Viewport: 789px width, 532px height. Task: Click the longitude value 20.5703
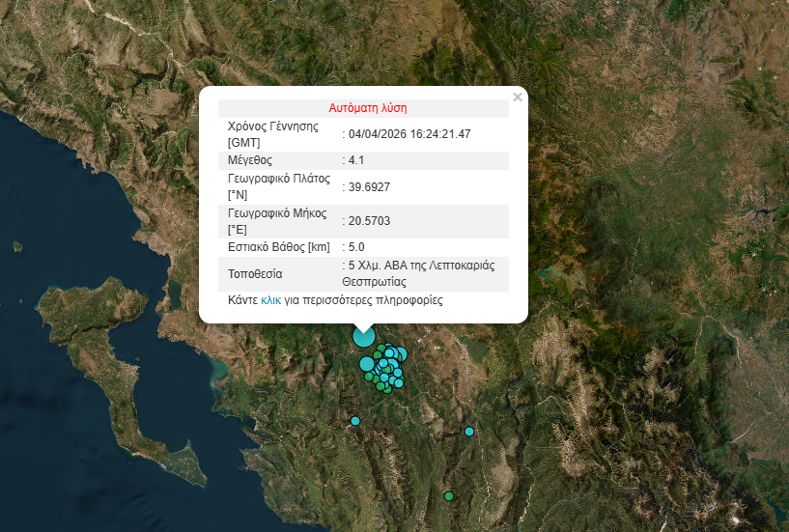coord(369,221)
